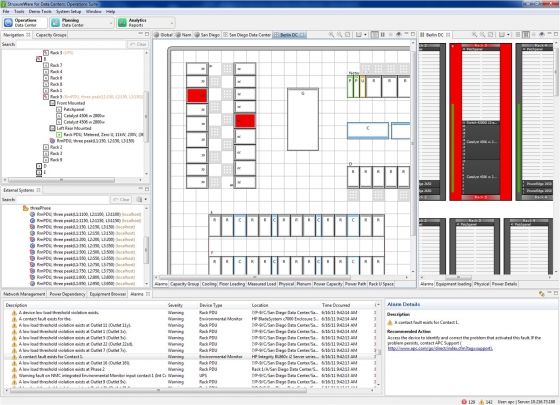Image resolution: width=560 pixels, height=405 pixels.
Task: Collapse the Left Rear Mounted node
Action: click(52, 128)
